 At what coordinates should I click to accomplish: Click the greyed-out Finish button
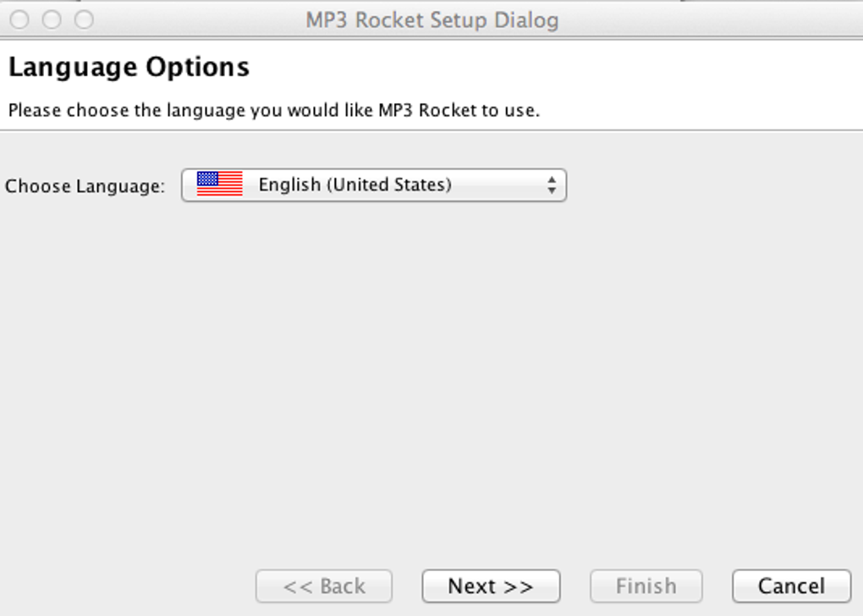coord(646,586)
